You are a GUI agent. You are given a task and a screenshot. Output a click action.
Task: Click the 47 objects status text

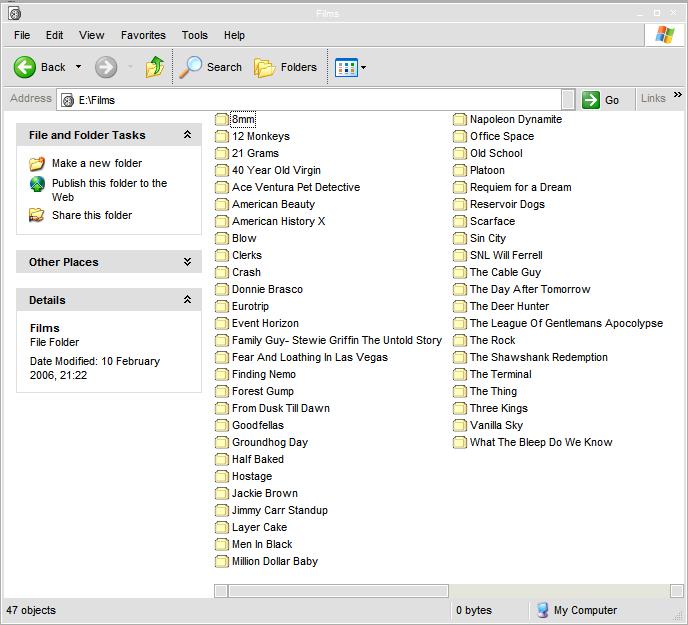point(31,610)
